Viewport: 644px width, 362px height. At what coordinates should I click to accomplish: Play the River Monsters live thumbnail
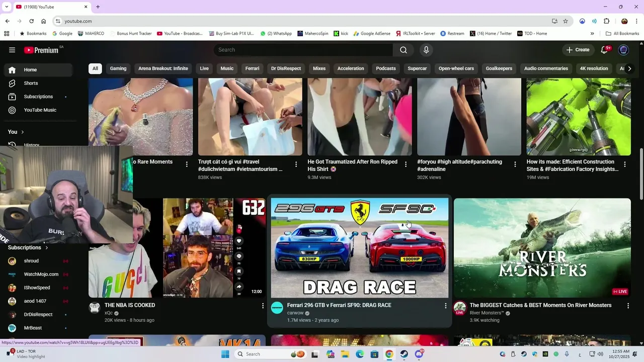coord(542,248)
